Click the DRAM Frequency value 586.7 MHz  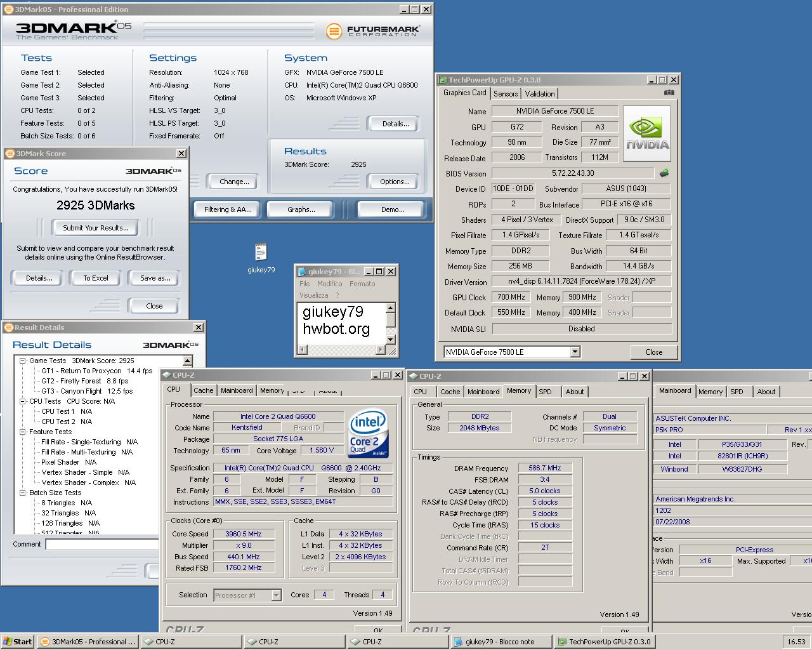545,468
